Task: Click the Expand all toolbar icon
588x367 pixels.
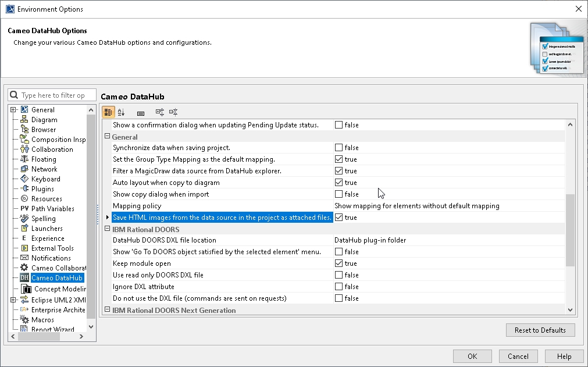Action: (x=159, y=112)
